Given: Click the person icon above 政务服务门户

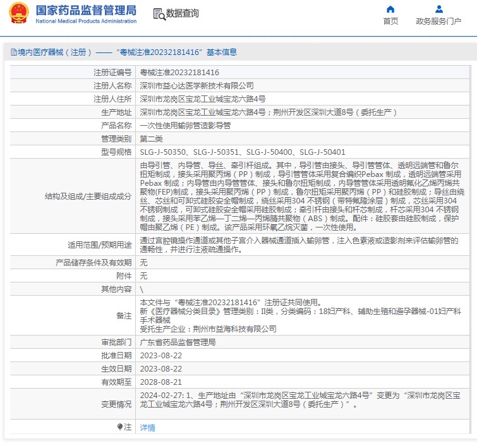Looking at the screenshot, I should [x=438, y=9].
